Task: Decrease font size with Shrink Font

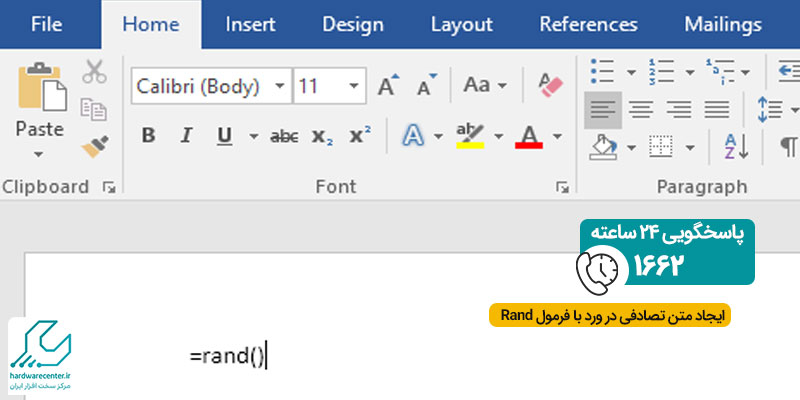Action: pos(427,85)
